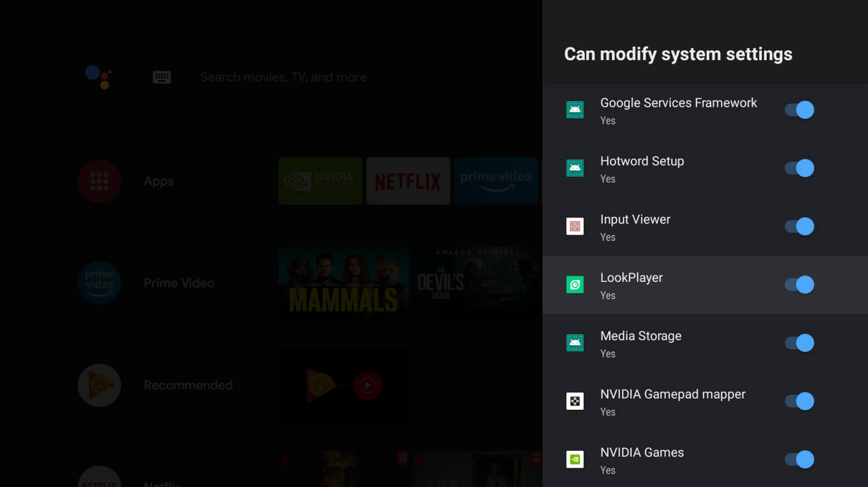This screenshot has width=868, height=487.
Task: Click the NVIDIA Gamepad mapper app icon
Action: tap(575, 401)
